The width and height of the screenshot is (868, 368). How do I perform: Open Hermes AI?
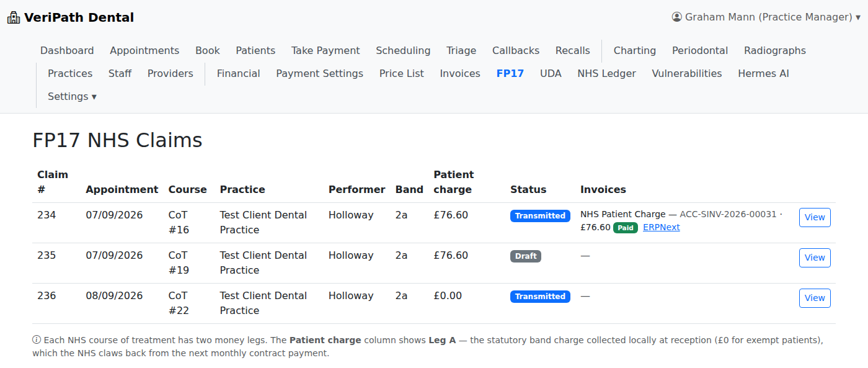764,73
